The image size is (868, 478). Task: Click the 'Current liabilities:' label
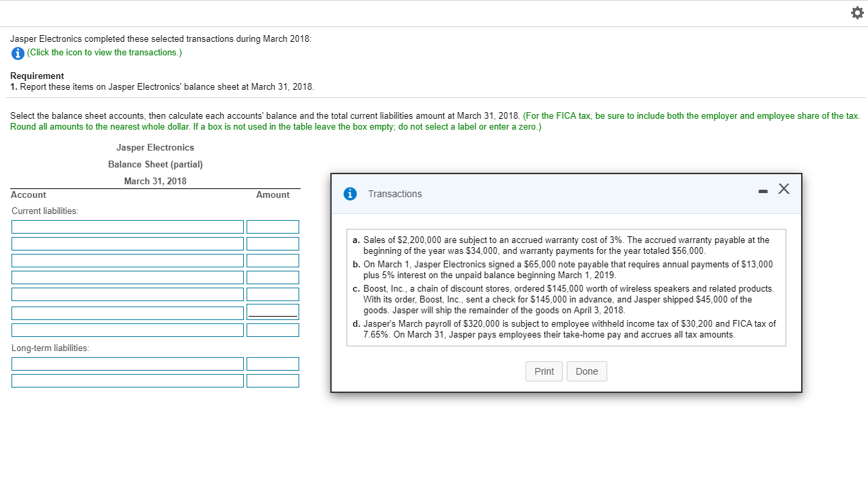pos(45,211)
